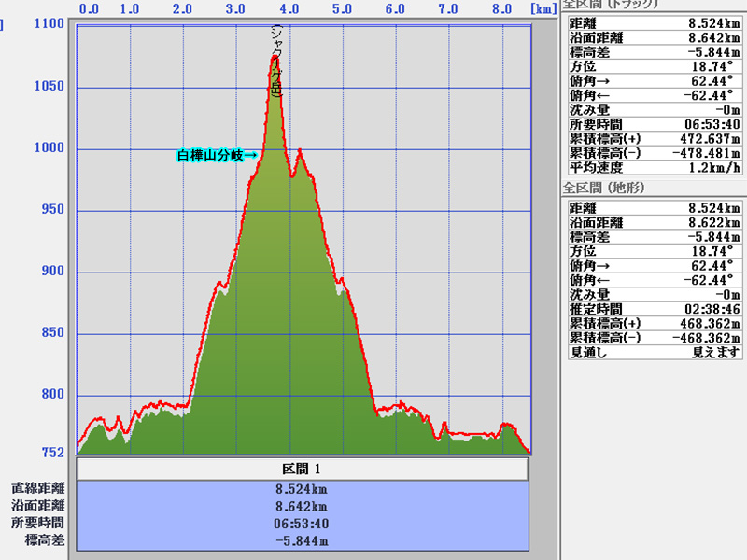Click the 見通し row showing 見えます
Screen dimensions: 747x560
pyautogui.click(x=655, y=352)
